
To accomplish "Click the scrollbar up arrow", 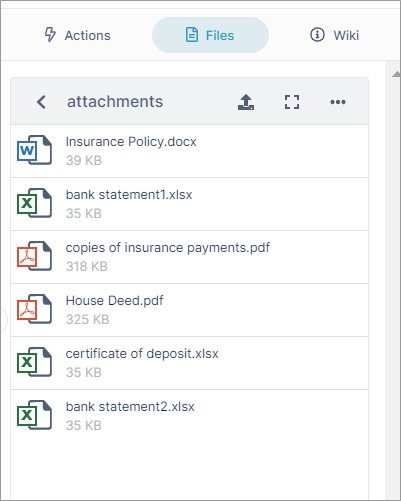I will click(x=396, y=74).
